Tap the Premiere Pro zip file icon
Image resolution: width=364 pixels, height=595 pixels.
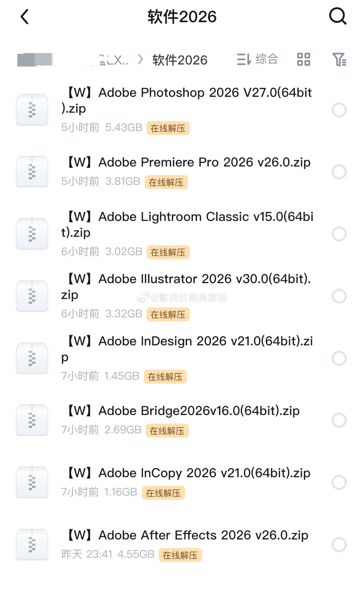point(32,172)
